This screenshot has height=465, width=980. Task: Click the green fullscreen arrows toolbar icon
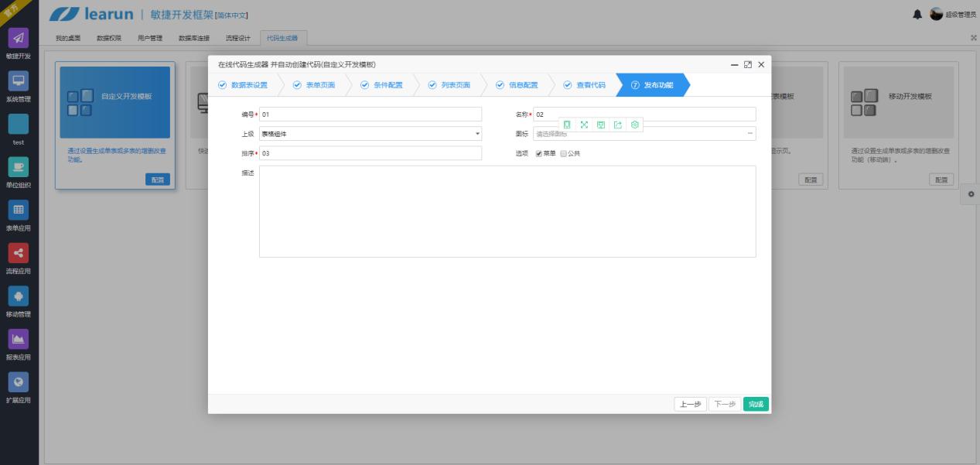click(x=584, y=125)
